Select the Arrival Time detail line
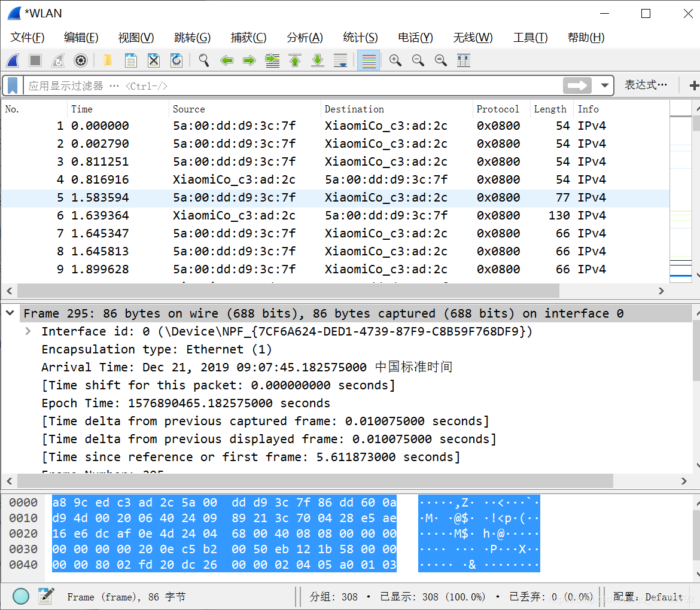700x610 pixels. point(247,367)
